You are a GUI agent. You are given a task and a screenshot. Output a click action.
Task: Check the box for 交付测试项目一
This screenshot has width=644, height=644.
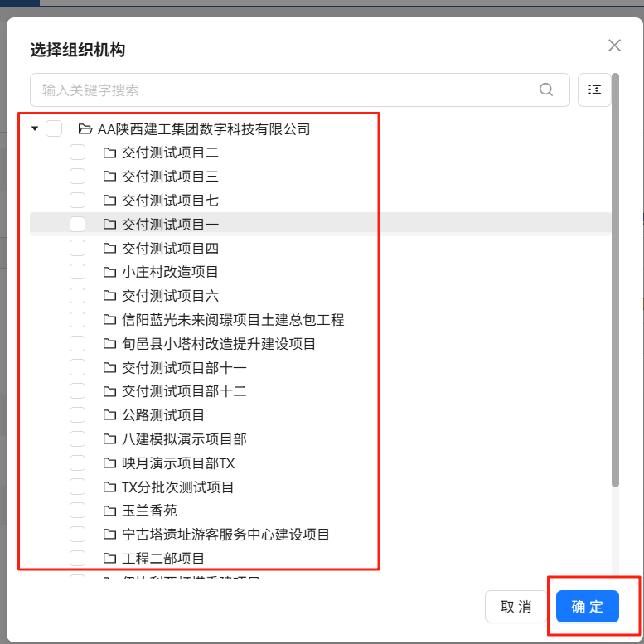tap(77, 224)
